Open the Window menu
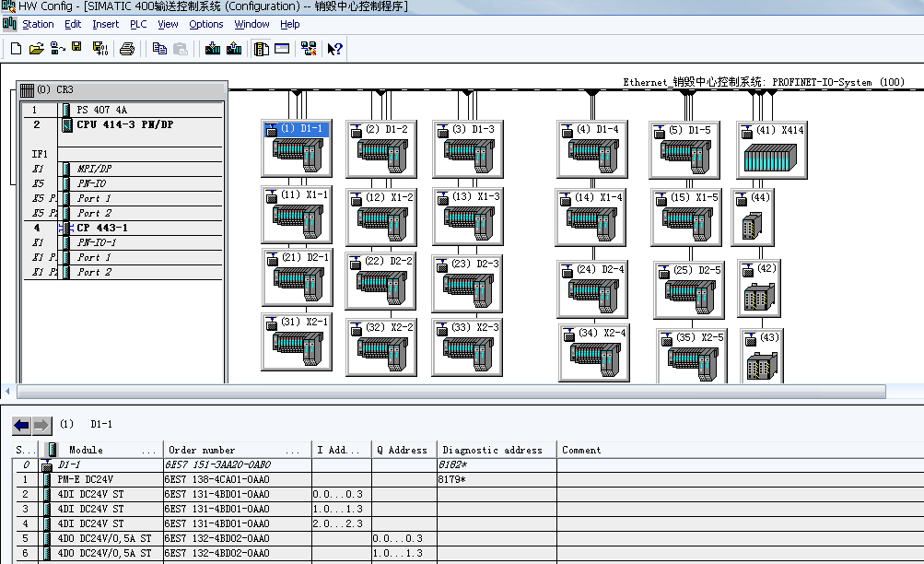Viewport: 924px width, 564px height. coord(251,24)
